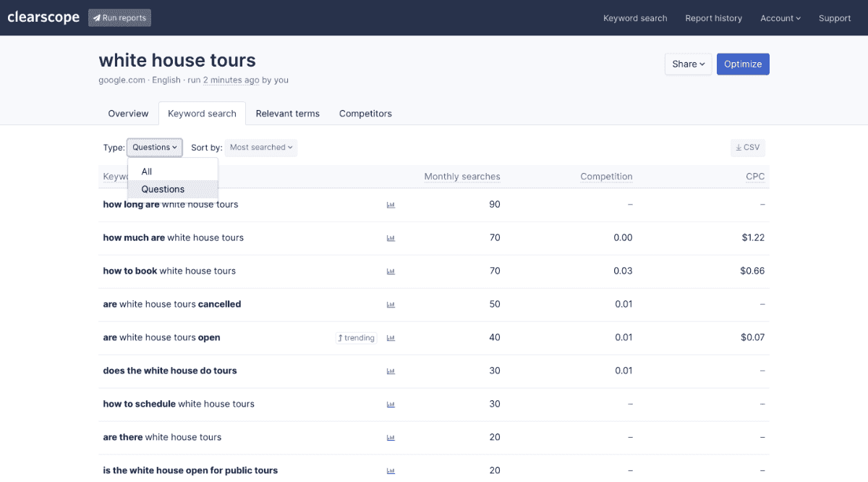This screenshot has width=868, height=482.
Task: Open Report history in the top navigation
Action: (713, 18)
